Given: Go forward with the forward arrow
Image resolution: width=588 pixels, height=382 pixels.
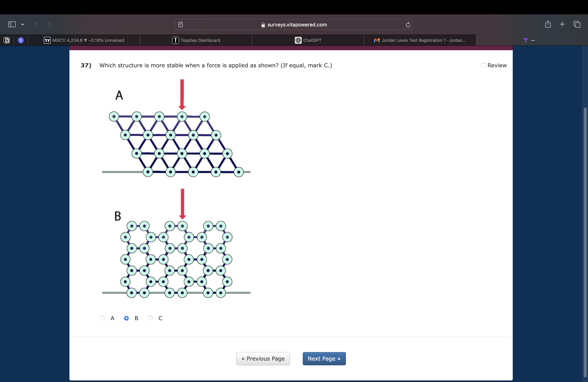Looking at the screenshot, I should 49,24.
